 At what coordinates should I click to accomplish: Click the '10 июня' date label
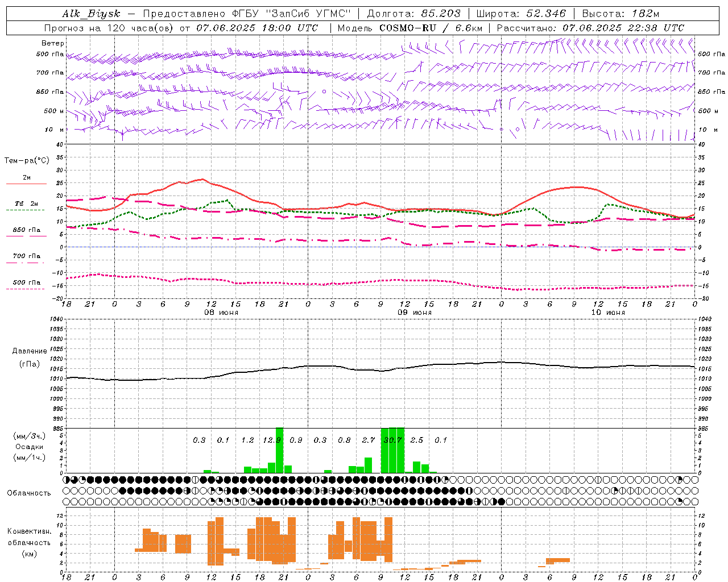608,313
